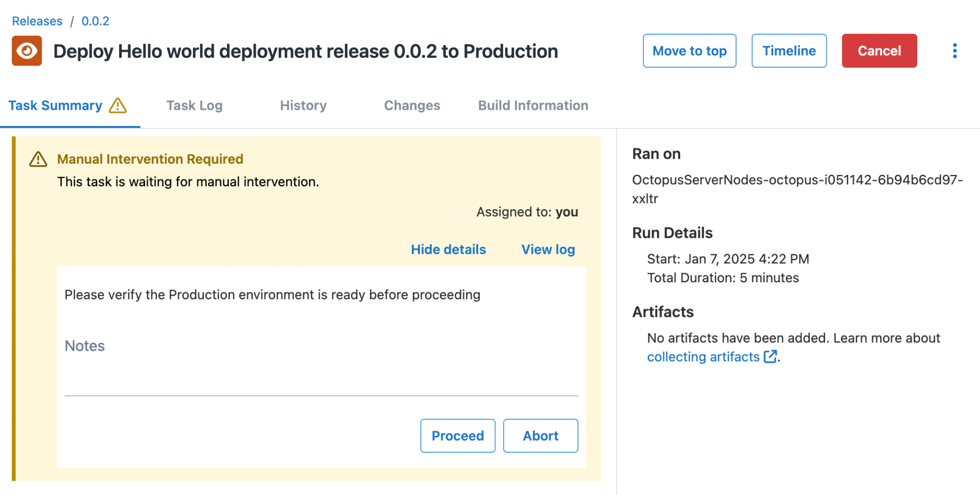Open the three-dot overflow menu
Image resolution: width=980 pixels, height=495 pixels.
(x=955, y=50)
